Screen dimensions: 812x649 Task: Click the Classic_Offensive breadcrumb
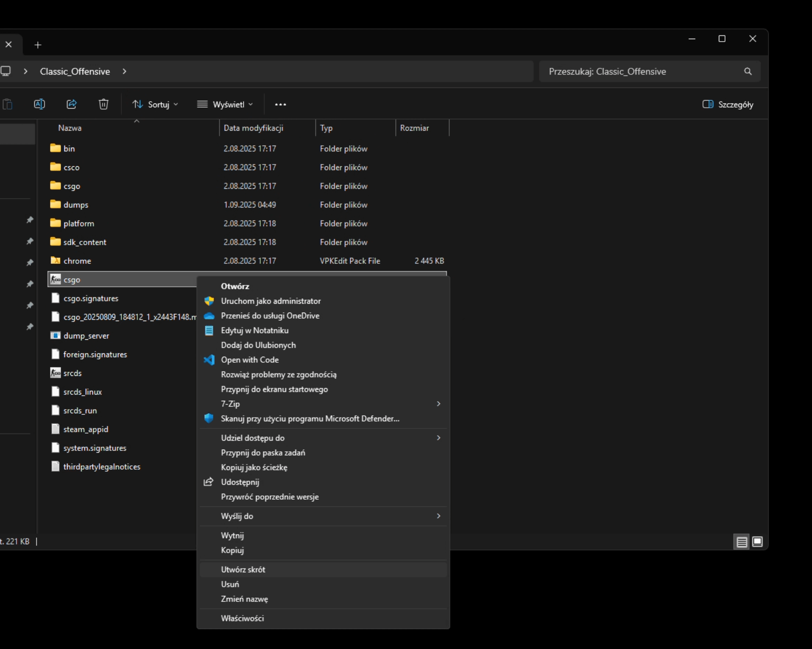pyautogui.click(x=75, y=71)
